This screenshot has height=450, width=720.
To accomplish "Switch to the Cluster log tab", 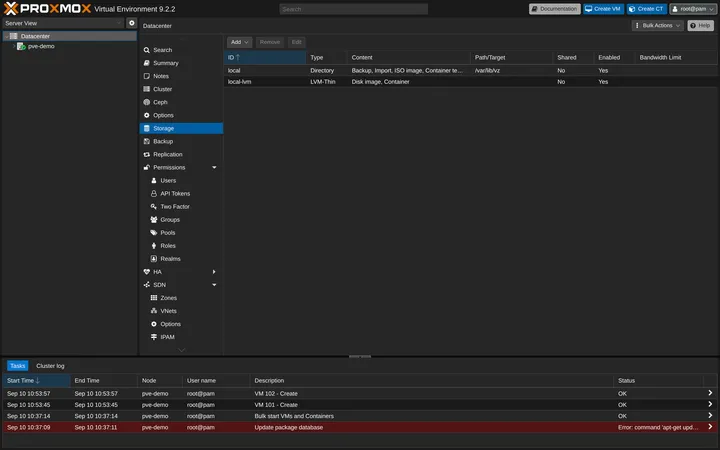I will (50, 366).
